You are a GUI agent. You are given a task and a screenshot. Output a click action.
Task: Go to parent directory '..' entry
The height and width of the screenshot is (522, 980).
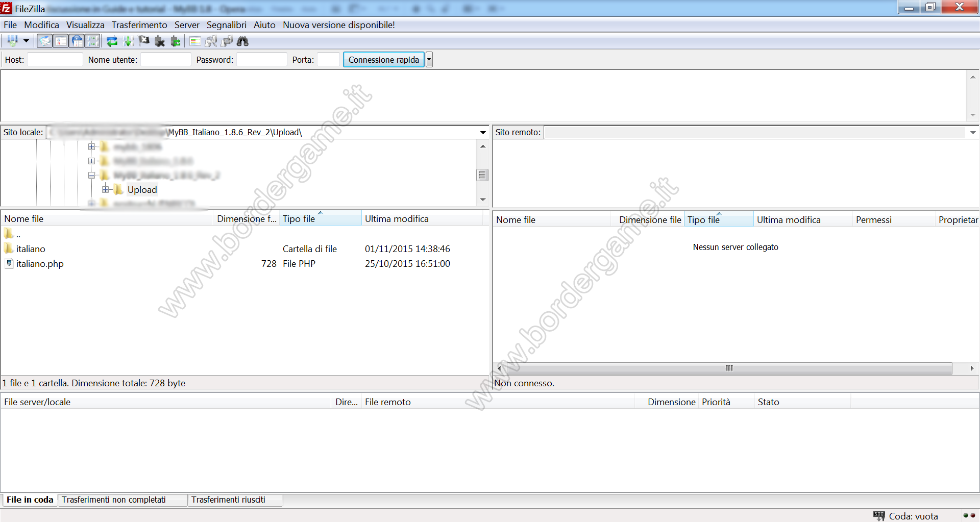pyautogui.click(x=18, y=234)
